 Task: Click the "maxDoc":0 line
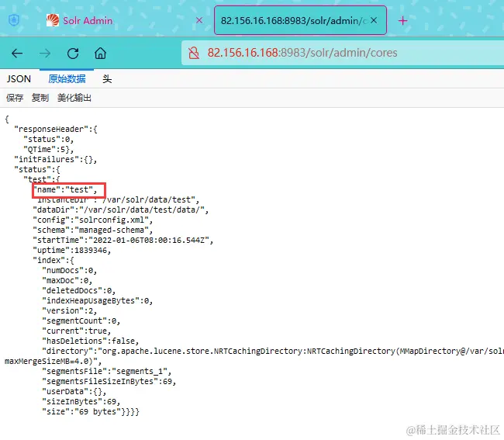tap(67, 281)
